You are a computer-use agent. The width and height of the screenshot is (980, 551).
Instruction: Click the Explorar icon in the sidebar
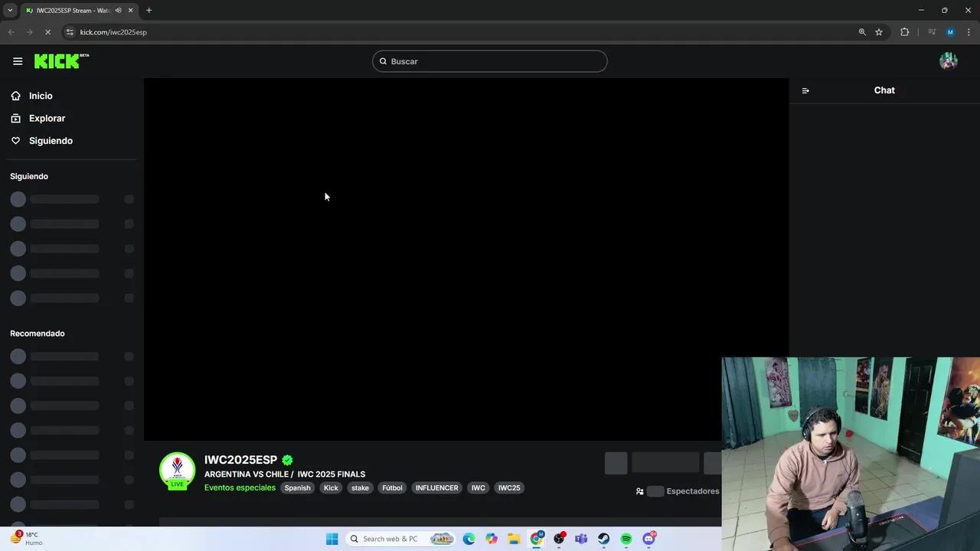(15, 119)
